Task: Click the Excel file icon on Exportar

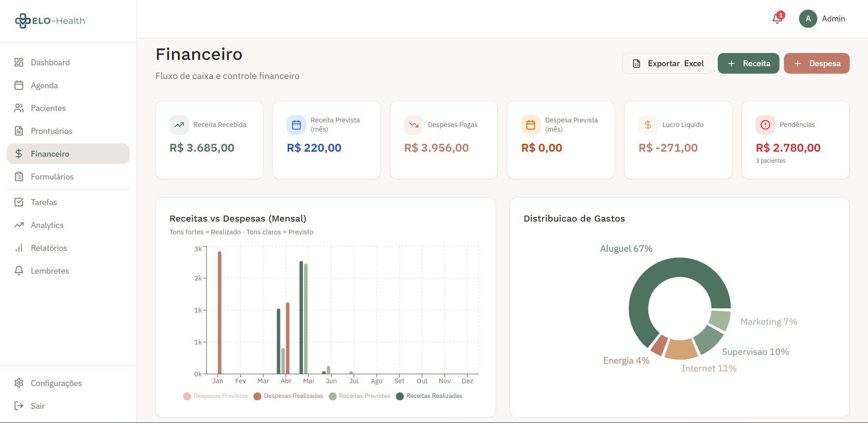Action: [x=637, y=63]
